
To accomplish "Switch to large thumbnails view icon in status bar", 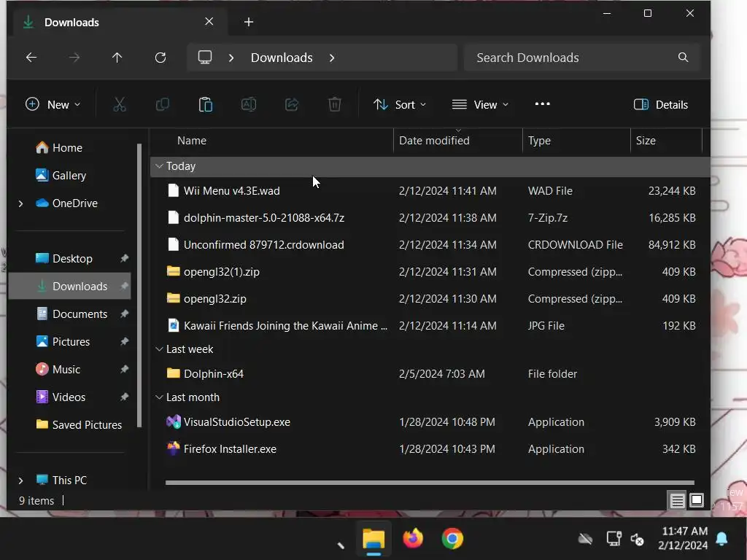I will click(x=697, y=500).
